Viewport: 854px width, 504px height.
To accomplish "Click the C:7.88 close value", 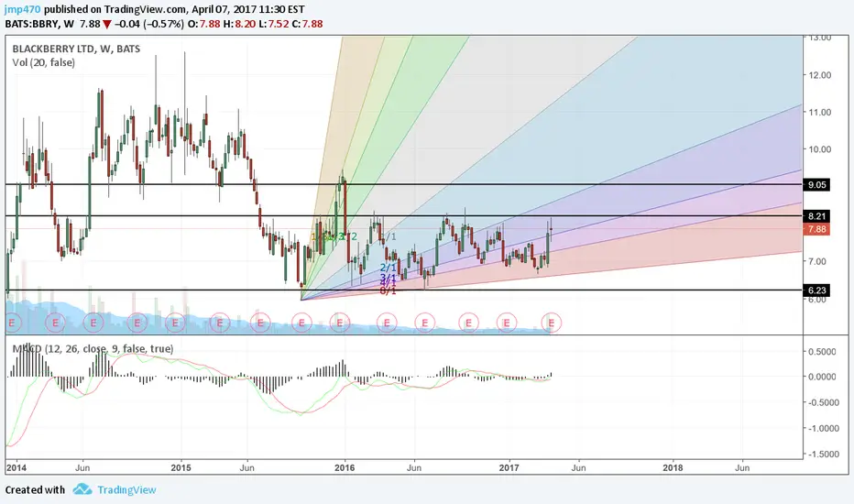I will (307, 24).
